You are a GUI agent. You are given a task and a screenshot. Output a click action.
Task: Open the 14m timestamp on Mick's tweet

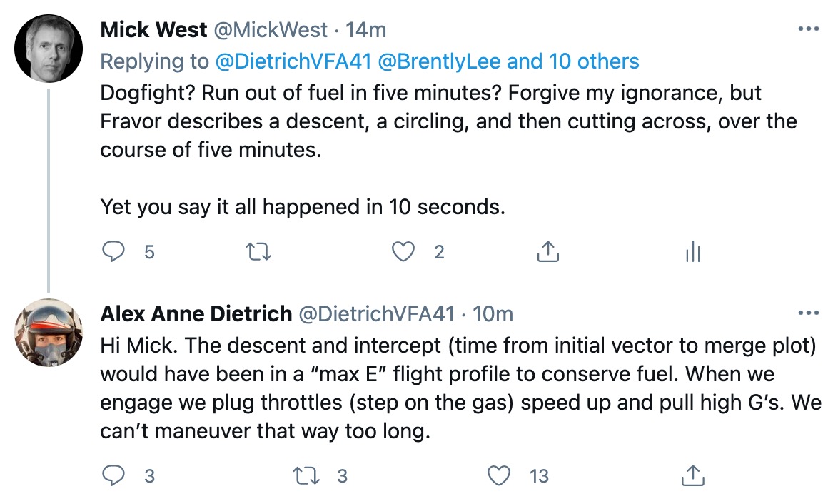tap(365, 30)
